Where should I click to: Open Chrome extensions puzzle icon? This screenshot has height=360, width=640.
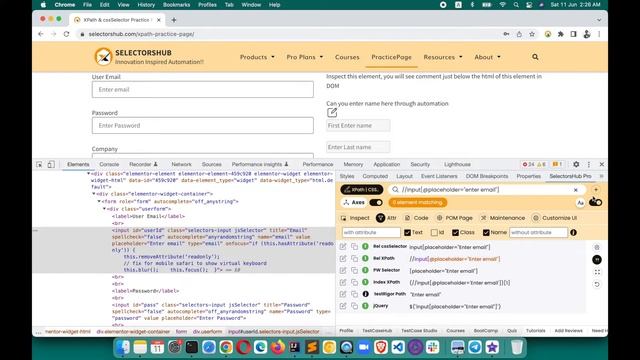coord(560,34)
